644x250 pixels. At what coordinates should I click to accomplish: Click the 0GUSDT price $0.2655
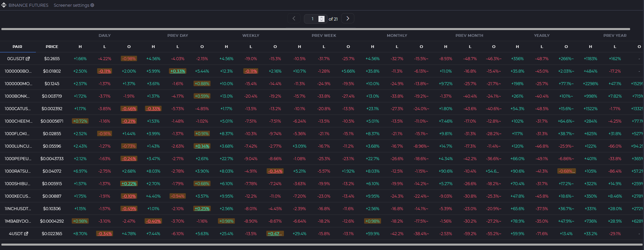tap(52, 59)
